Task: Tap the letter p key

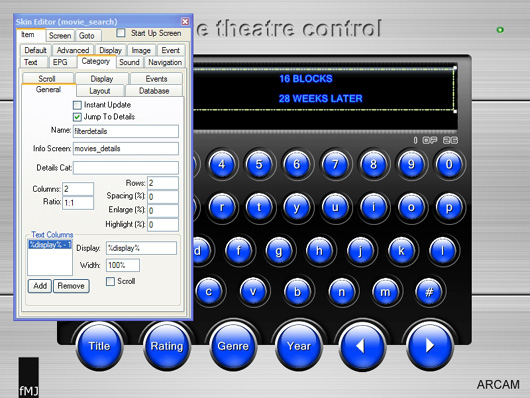Action: coord(449,207)
